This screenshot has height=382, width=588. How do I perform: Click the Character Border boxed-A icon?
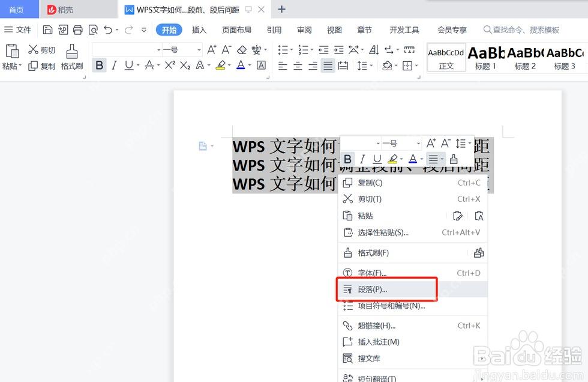coord(261,65)
